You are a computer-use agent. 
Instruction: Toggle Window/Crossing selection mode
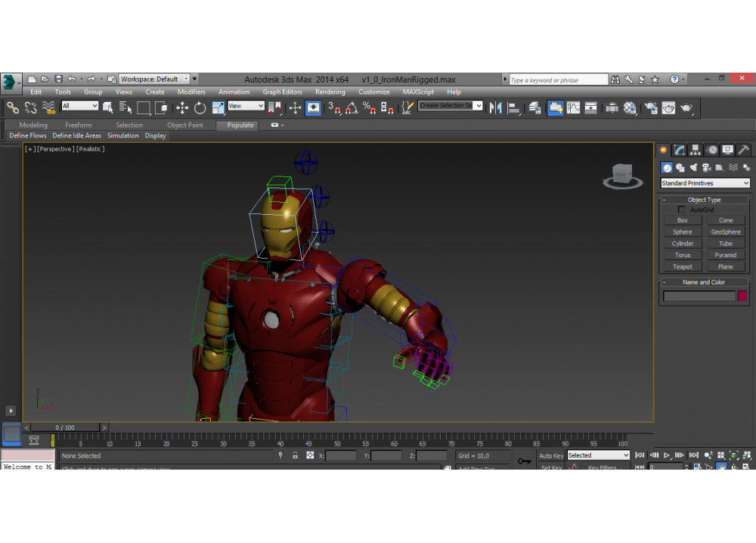[161, 107]
